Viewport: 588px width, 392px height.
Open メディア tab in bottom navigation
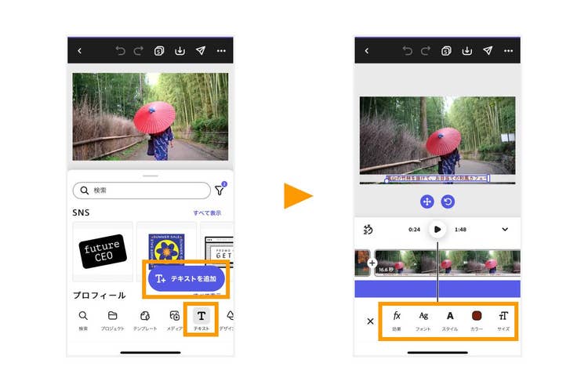coord(174,320)
